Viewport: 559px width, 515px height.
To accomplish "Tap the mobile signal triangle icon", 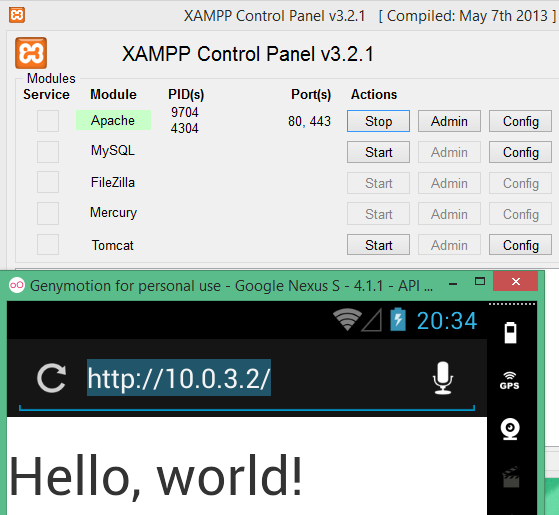I will [x=372, y=320].
